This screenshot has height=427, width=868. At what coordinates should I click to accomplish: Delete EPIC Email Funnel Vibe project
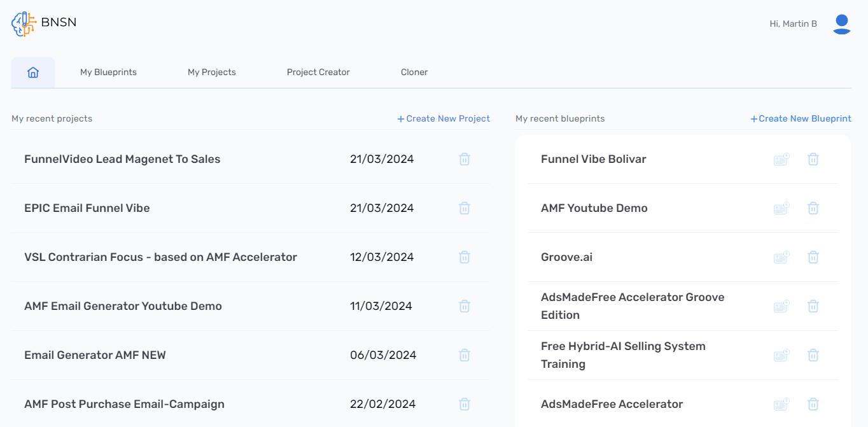click(x=465, y=208)
